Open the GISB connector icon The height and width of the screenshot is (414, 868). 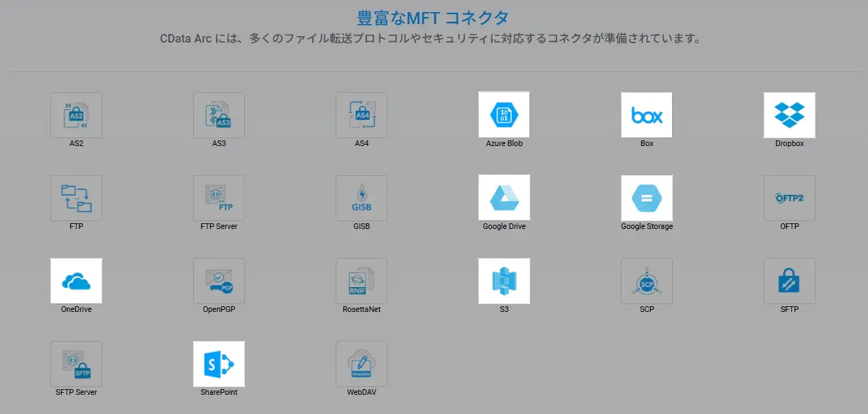coord(361,198)
